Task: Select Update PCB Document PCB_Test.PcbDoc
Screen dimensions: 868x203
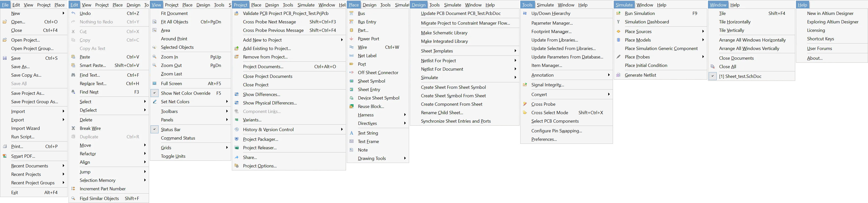Action: tap(461, 13)
